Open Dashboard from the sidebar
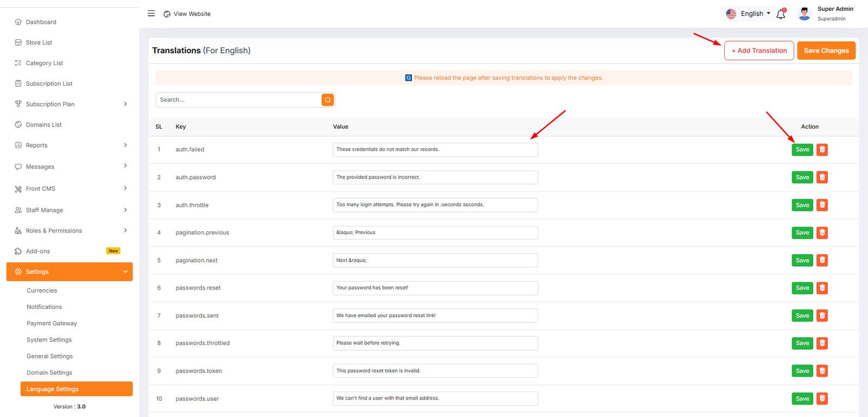 click(41, 22)
